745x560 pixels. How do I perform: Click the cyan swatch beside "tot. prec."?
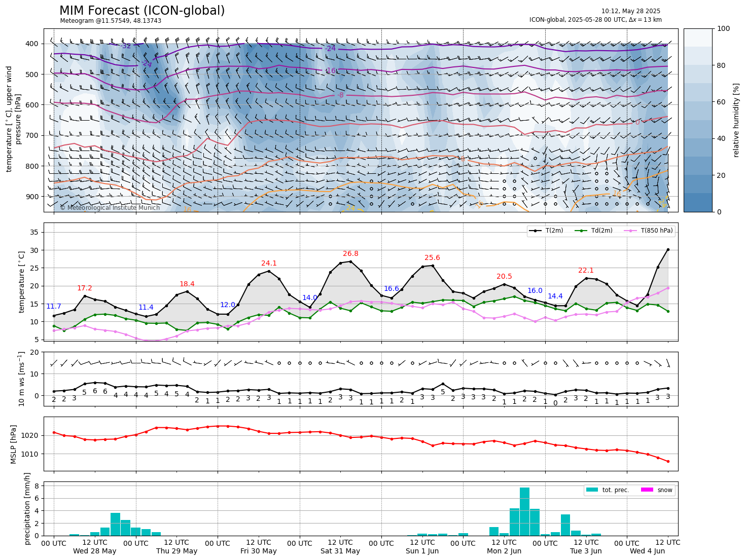592,490
